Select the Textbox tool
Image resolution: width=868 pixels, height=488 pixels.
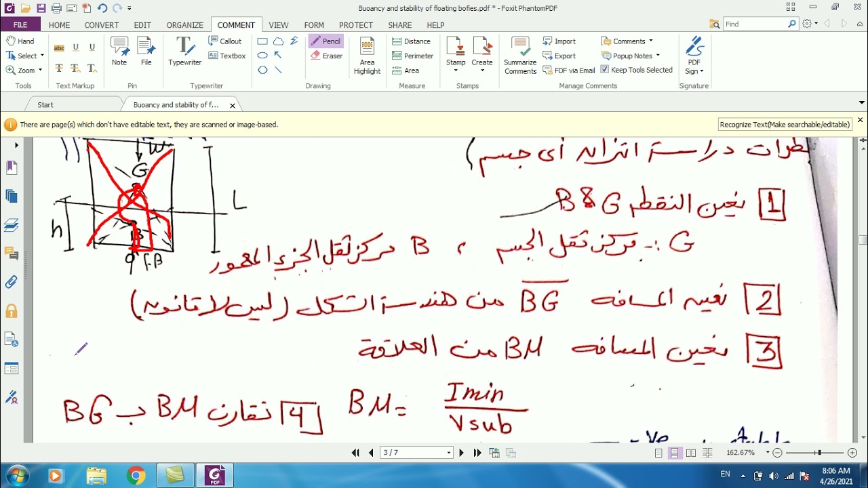tap(227, 56)
